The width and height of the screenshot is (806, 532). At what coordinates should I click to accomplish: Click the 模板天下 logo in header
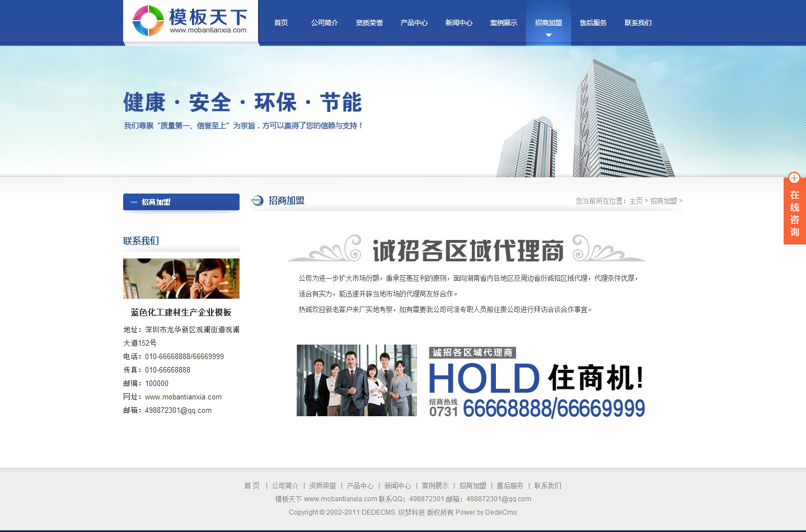tap(190, 21)
